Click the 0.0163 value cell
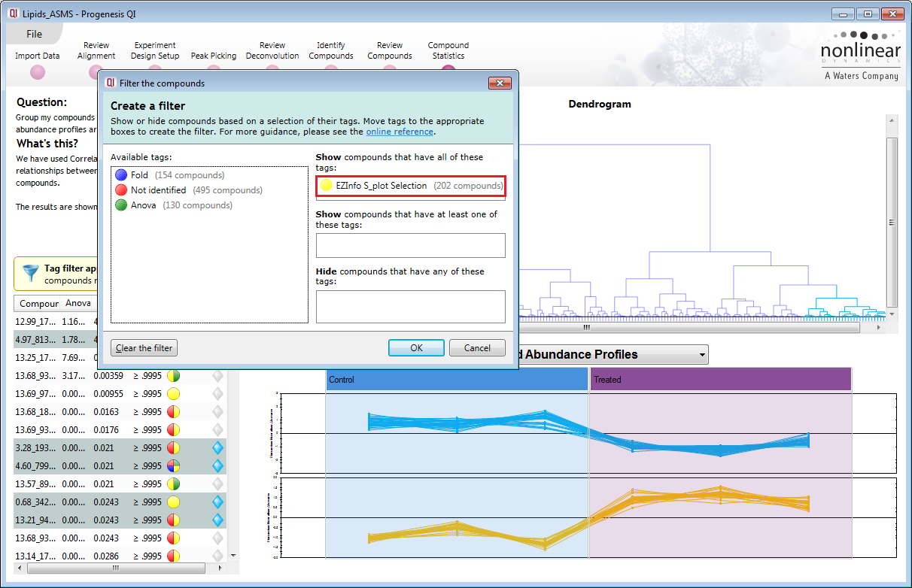The width and height of the screenshot is (912, 588). coord(106,411)
